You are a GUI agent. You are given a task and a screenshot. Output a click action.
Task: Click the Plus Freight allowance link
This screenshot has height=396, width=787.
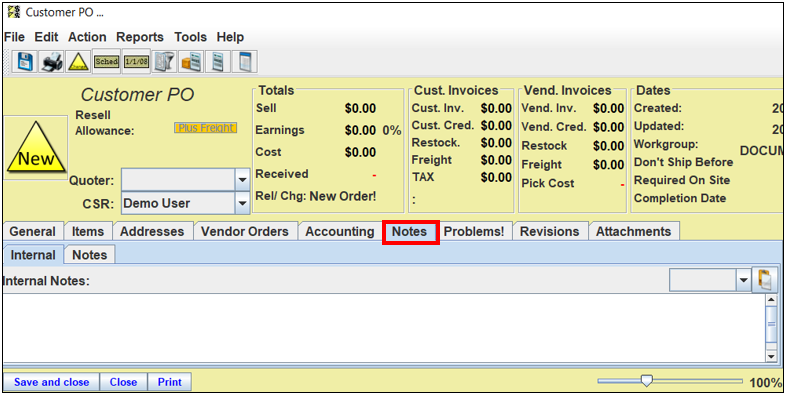click(206, 128)
